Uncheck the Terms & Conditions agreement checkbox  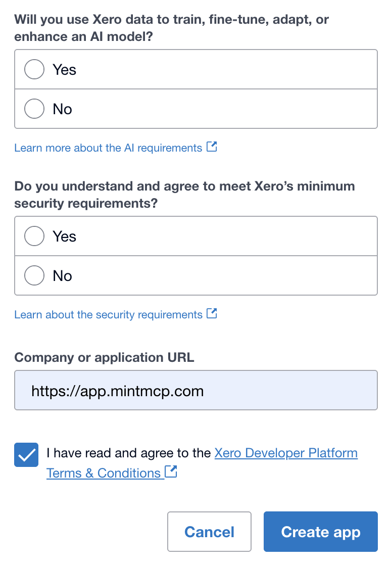26,455
